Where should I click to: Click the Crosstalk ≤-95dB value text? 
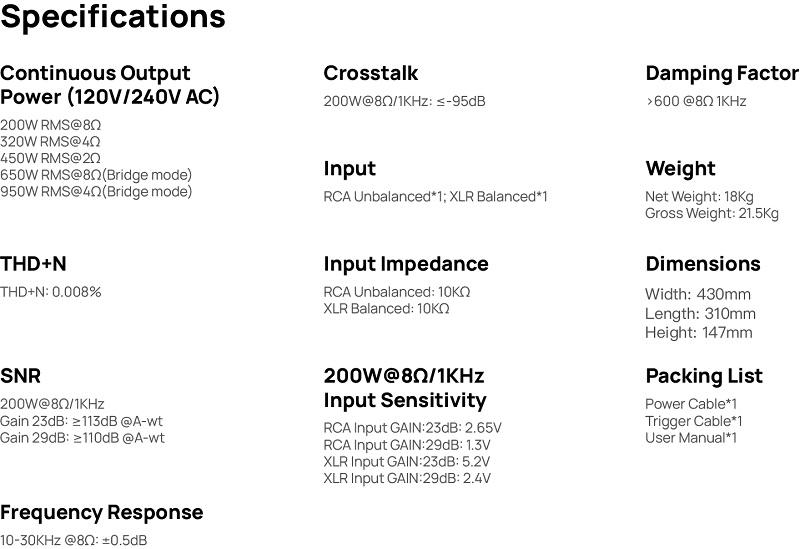[404, 101]
